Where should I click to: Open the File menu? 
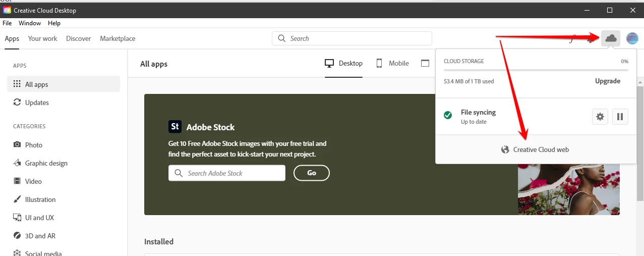pyautogui.click(x=7, y=23)
